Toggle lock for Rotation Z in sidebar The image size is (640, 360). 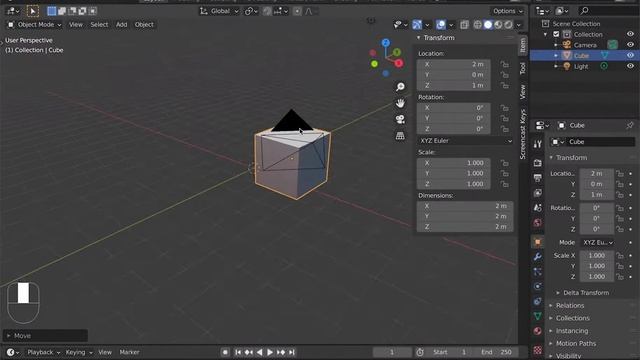click(505, 129)
